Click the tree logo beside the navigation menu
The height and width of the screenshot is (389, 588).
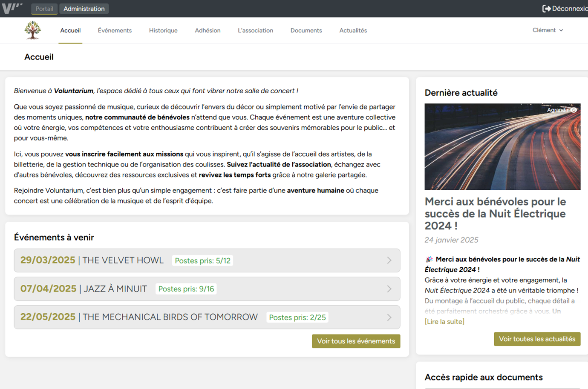point(33,30)
